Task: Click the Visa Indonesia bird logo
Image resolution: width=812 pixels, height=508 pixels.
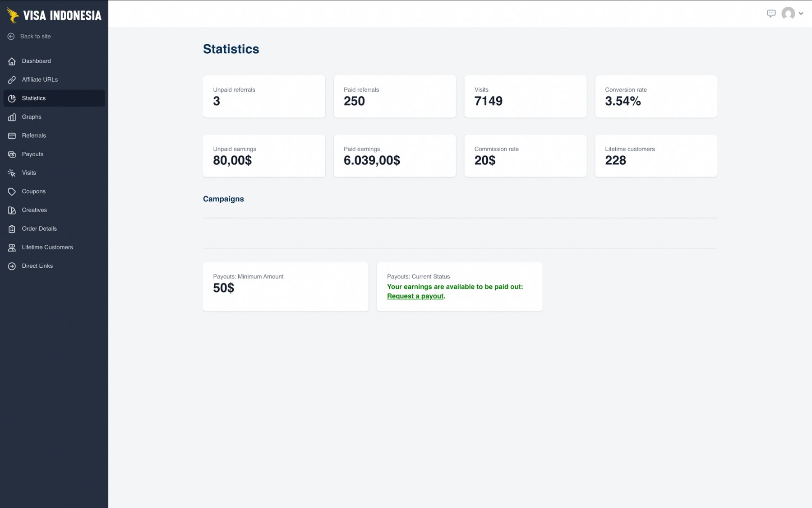Action: point(12,14)
